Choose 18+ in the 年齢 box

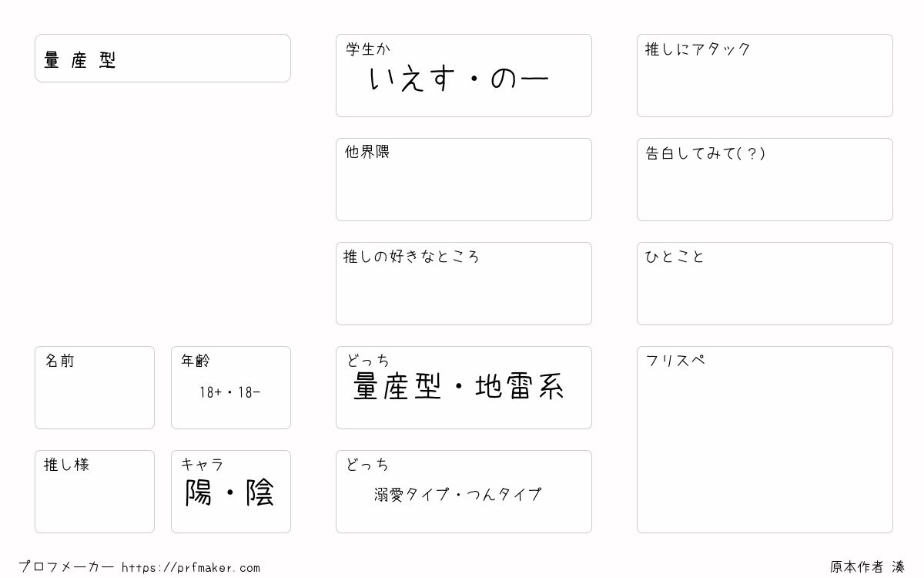coord(211,392)
